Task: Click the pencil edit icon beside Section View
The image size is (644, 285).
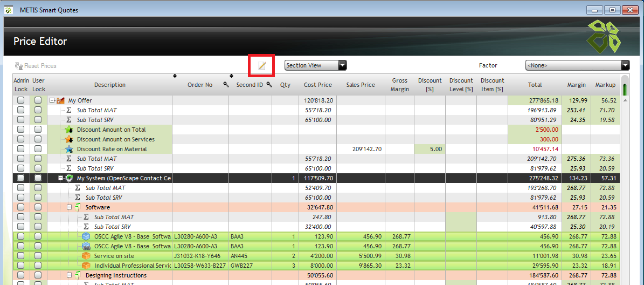Action: click(261, 65)
